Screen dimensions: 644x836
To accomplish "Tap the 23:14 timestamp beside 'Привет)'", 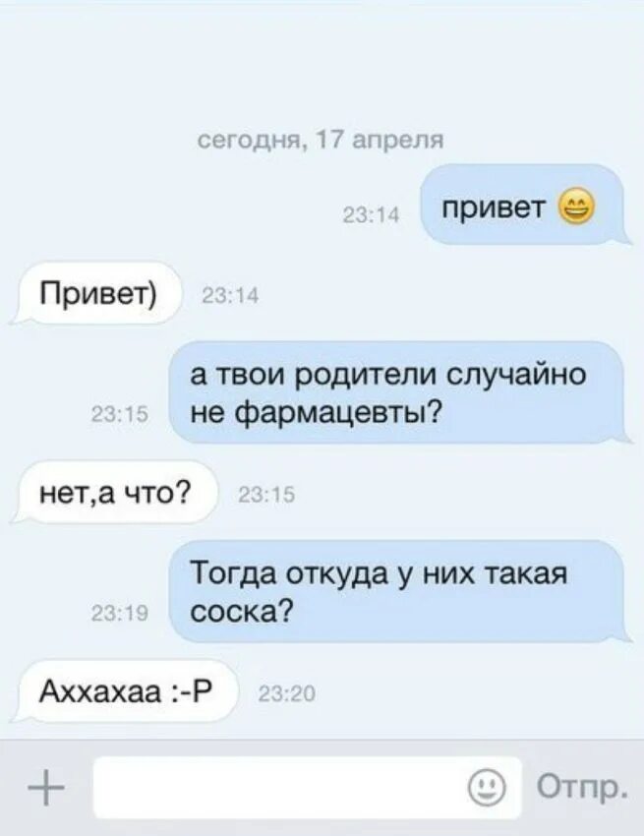I will coord(230,295).
